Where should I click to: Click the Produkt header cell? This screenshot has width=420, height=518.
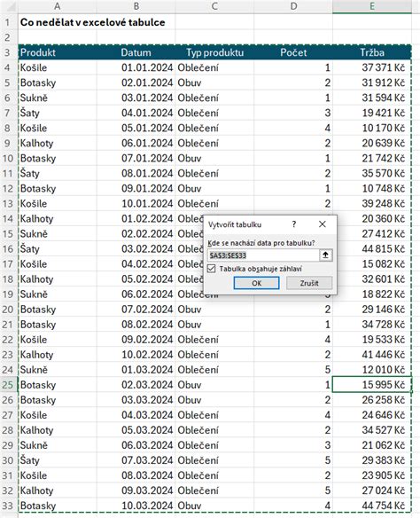pyautogui.click(x=58, y=52)
